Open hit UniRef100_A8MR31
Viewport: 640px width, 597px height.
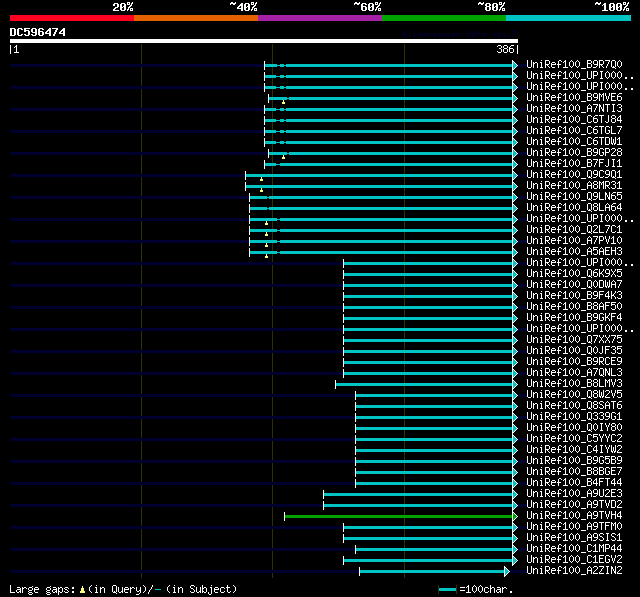[574, 186]
